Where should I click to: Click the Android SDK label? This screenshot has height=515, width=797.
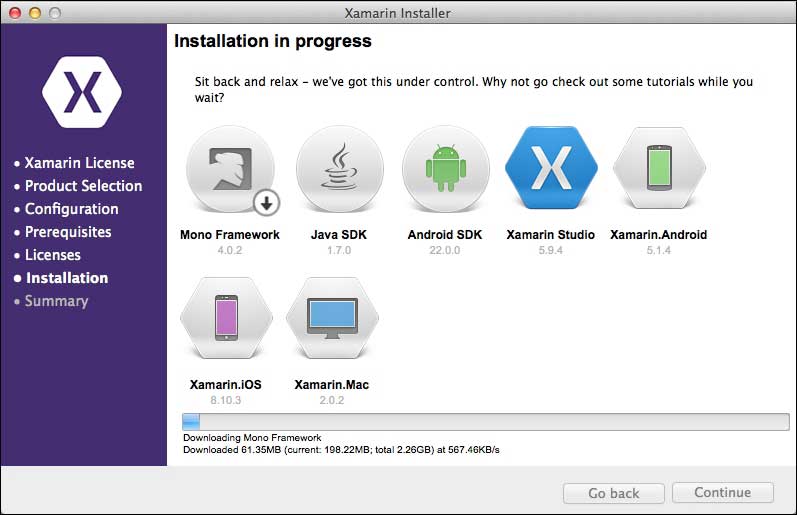point(445,235)
